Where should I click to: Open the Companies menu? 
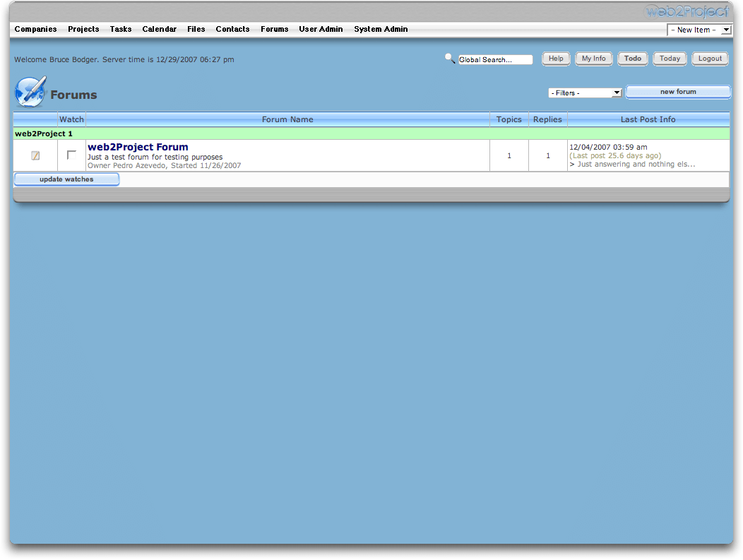[x=35, y=29]
